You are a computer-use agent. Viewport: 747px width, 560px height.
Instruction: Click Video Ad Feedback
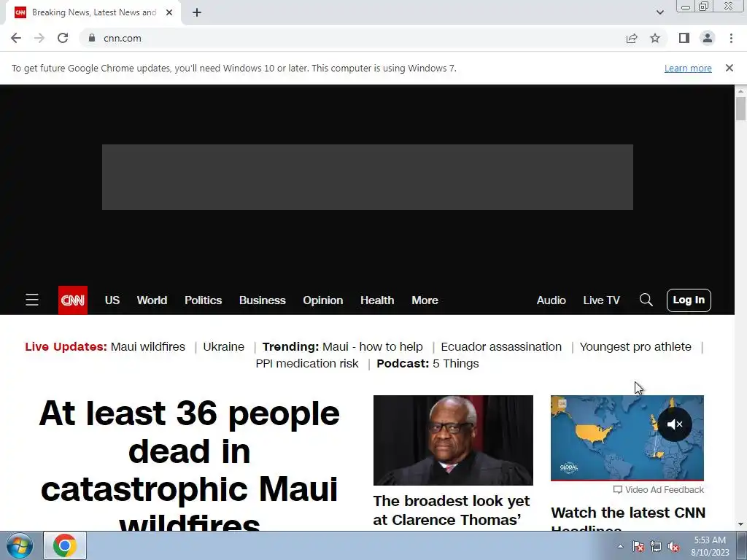(x=659, y=489)
